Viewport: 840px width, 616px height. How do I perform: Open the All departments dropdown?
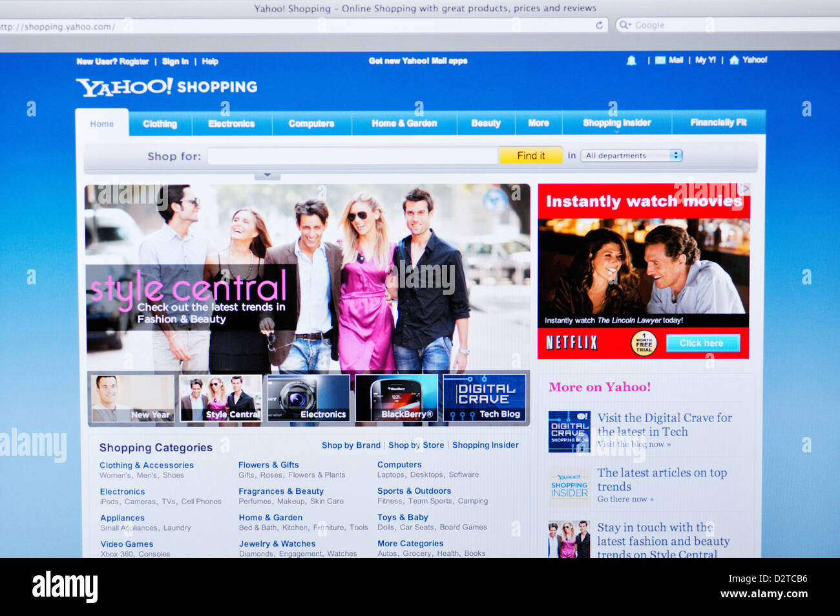pyautogui.click(x=631, y=156)
